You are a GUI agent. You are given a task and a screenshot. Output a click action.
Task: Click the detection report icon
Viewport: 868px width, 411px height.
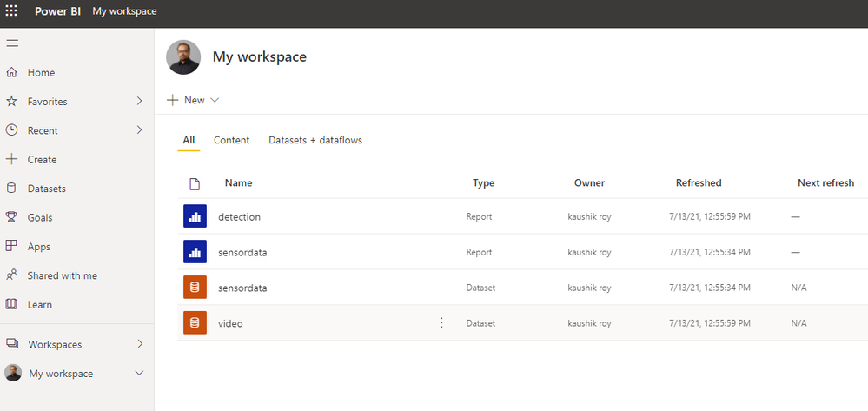pyautogui.click(x=195, y=216)
